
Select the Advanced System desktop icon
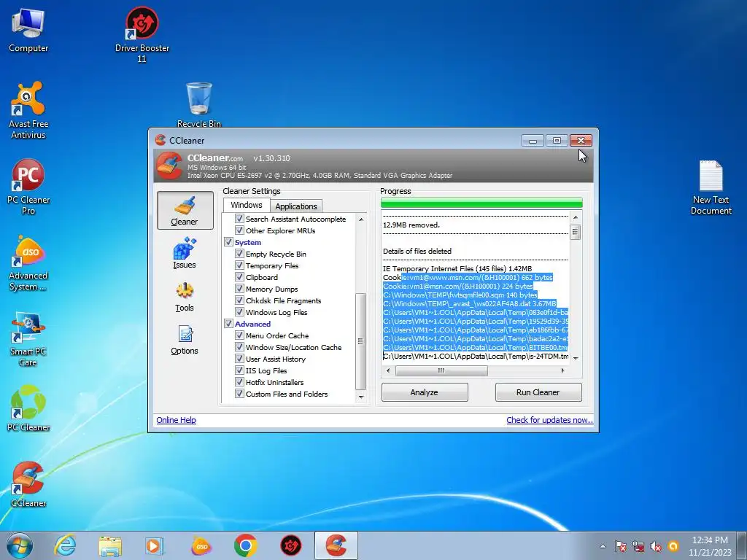pos(28,262)
